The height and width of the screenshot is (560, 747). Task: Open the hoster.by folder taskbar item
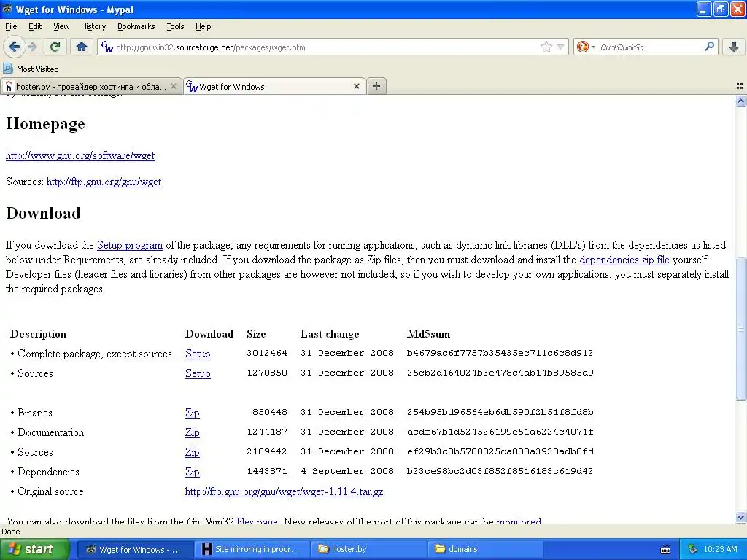(368, 549)
